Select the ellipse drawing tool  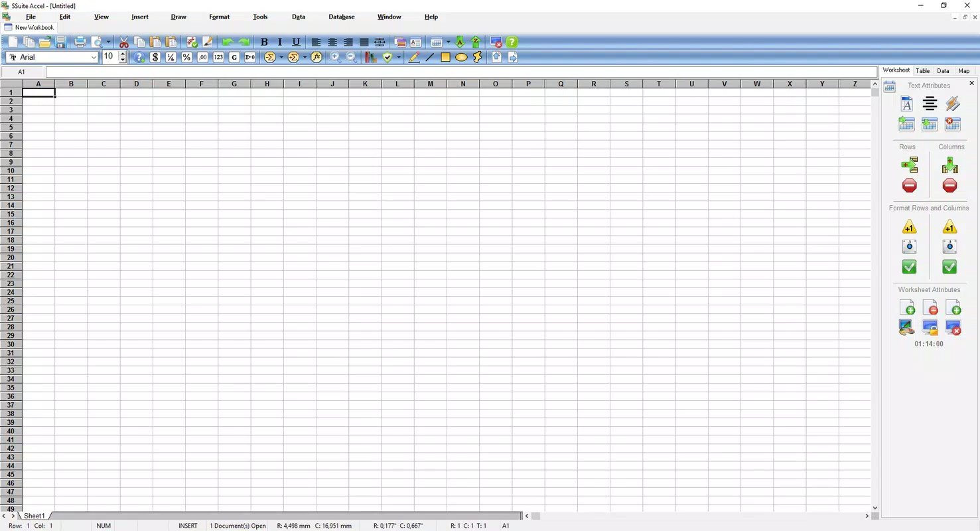click(461, 57)
